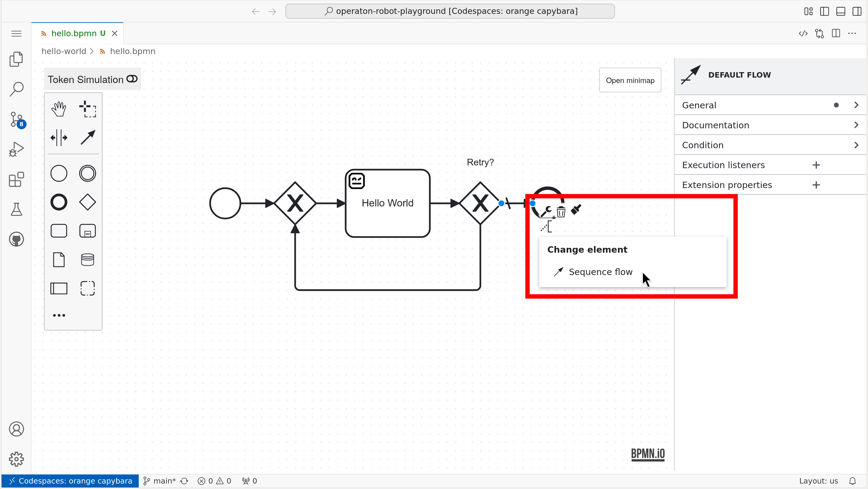Open color picker via paintbrush context icon

pos(576,209)
